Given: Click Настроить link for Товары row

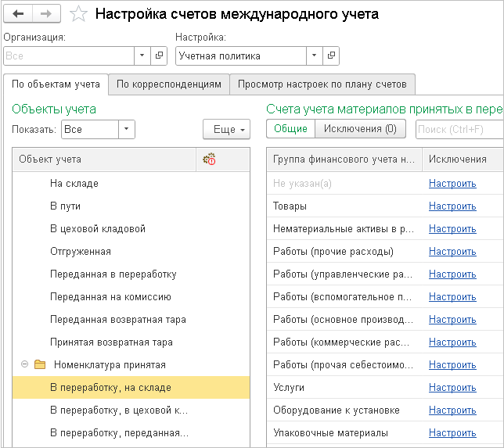Looking at the screenshot, I should coord(452,206).
